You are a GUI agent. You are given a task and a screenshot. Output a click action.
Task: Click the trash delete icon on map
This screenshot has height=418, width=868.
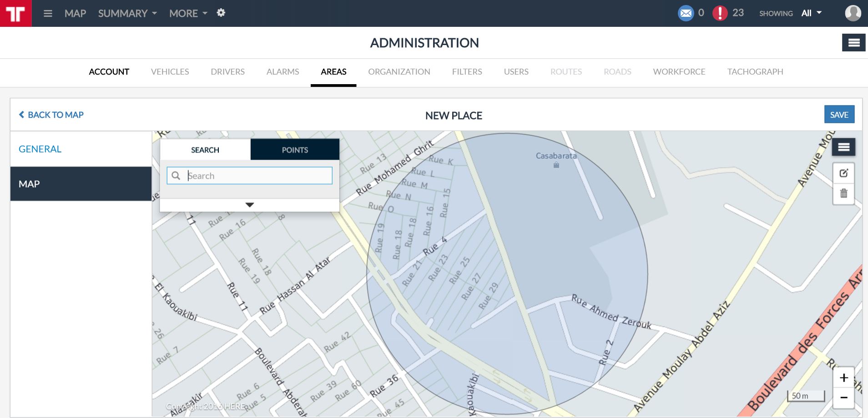pos(843,193)
